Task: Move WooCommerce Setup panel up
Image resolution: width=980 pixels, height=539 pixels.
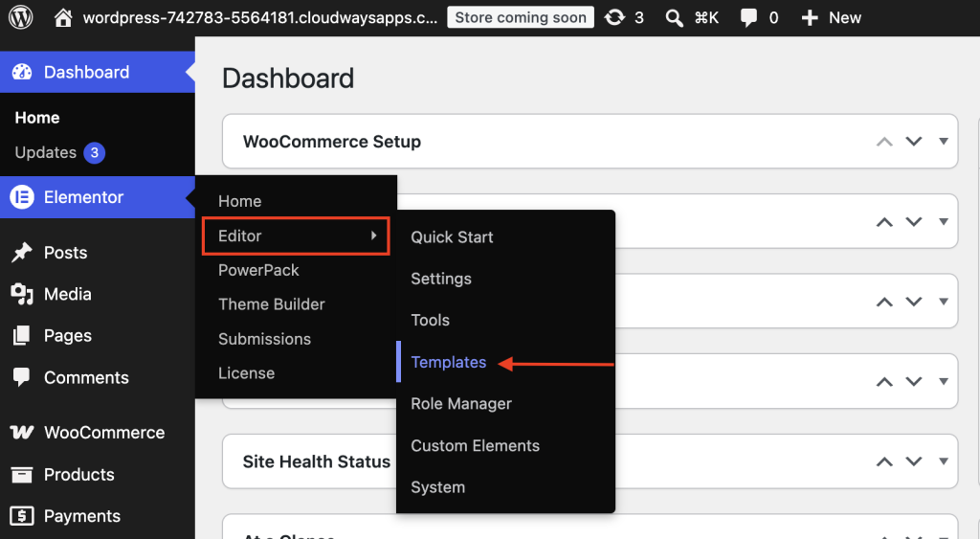Action: click(x=884, y=142)
